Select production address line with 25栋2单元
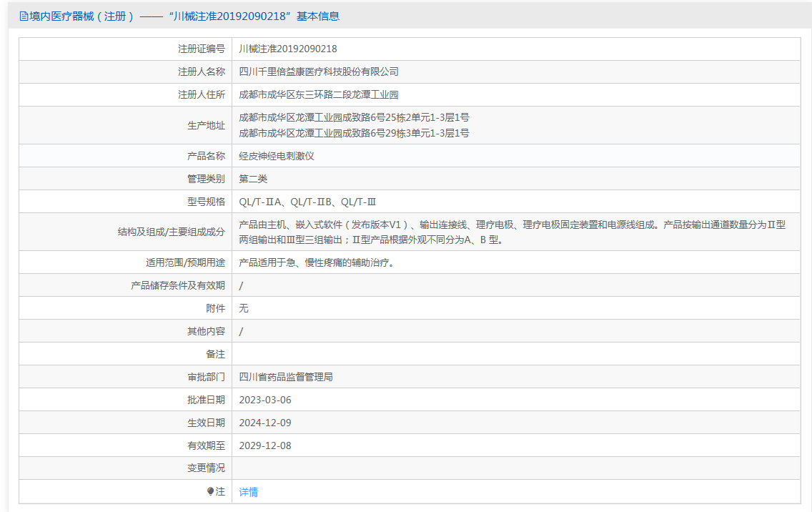This screenshot has width=812, height=512. point(354,118)
